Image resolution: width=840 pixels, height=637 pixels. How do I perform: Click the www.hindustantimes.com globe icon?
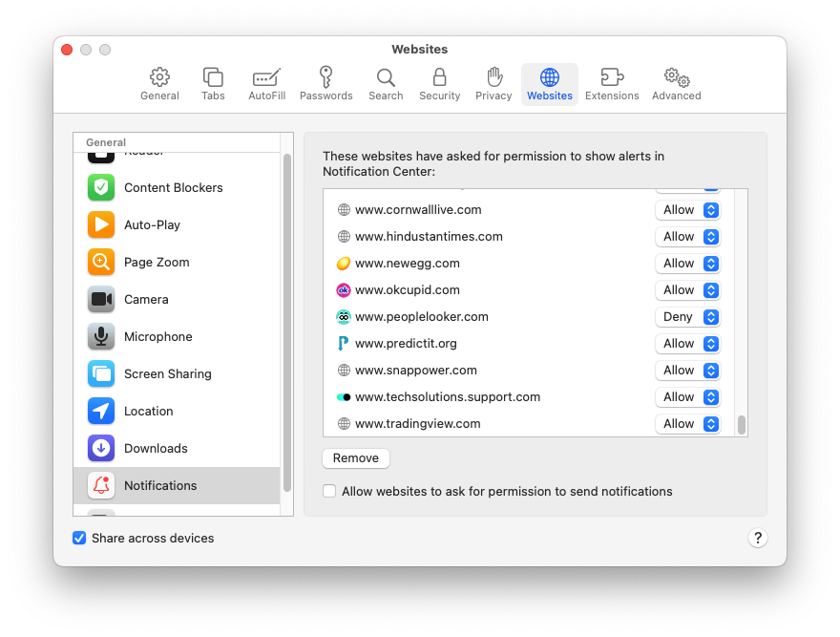[344, 237]
